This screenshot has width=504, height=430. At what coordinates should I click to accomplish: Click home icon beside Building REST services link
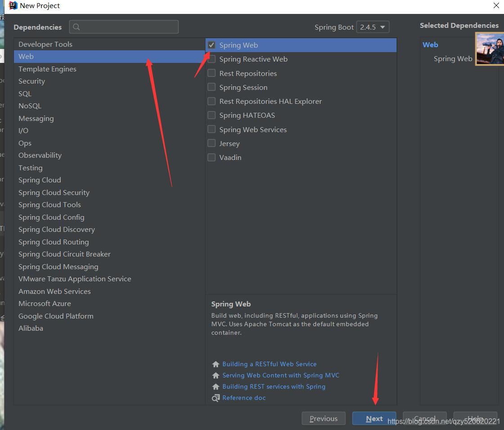click(x=216, y=387)
